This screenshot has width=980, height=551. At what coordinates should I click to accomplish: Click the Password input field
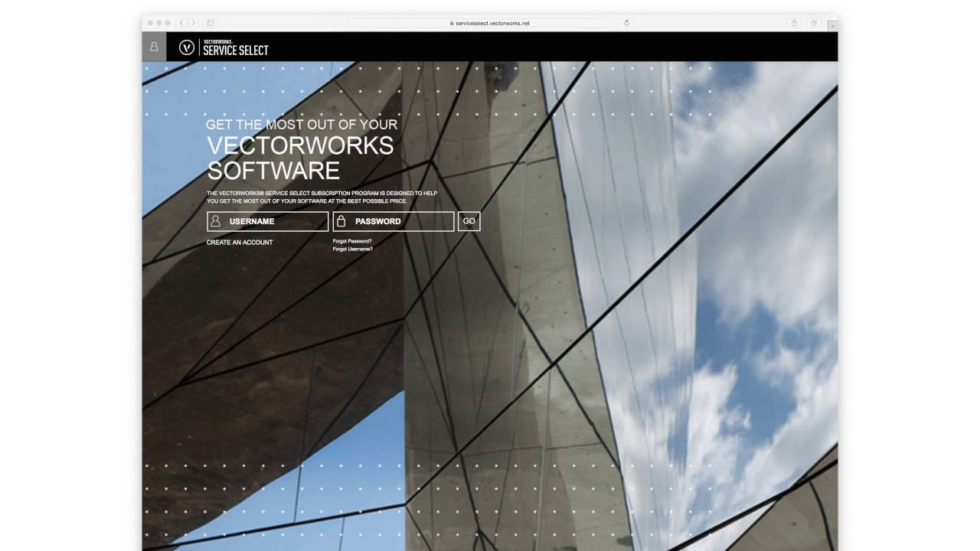394,221
